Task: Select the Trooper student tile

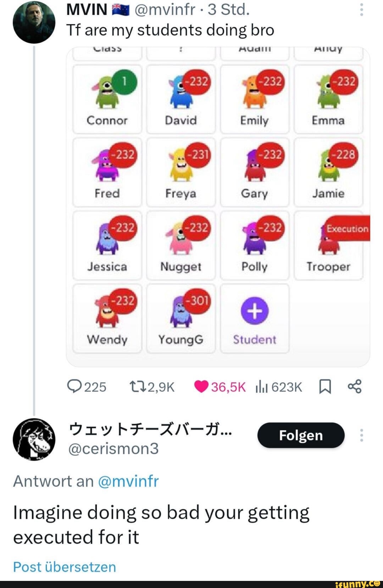Action: click(328, 246)
